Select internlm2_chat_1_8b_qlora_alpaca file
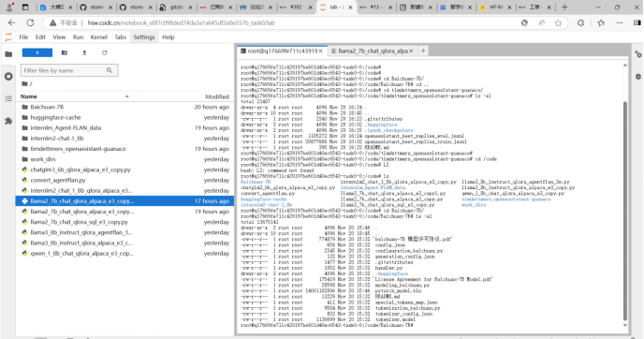The image size is (644, 339). (124, 191)
